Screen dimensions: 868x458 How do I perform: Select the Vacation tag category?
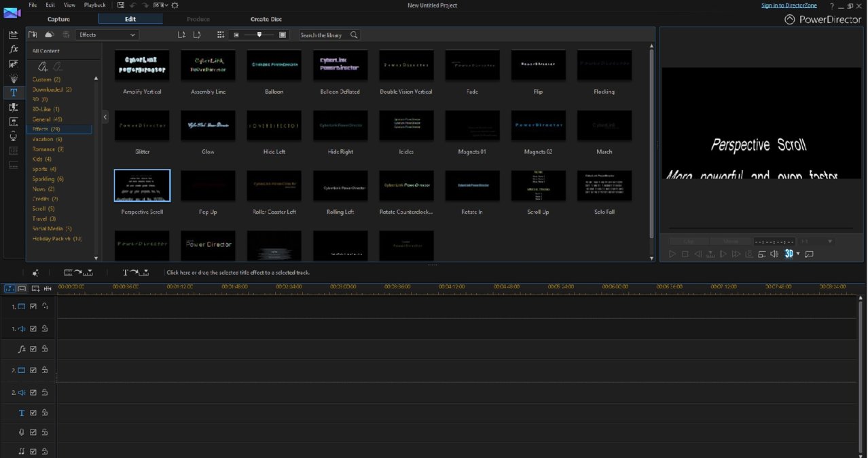48,139
